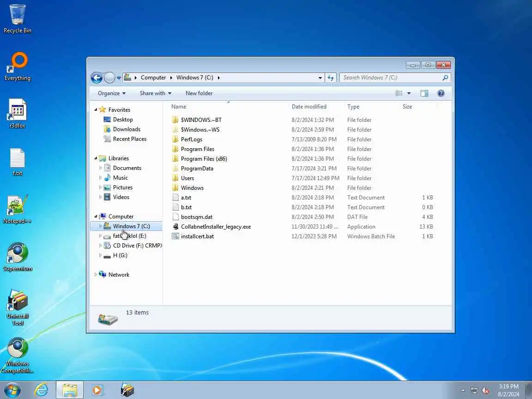Collapse the Libraries group

[96, 158]
